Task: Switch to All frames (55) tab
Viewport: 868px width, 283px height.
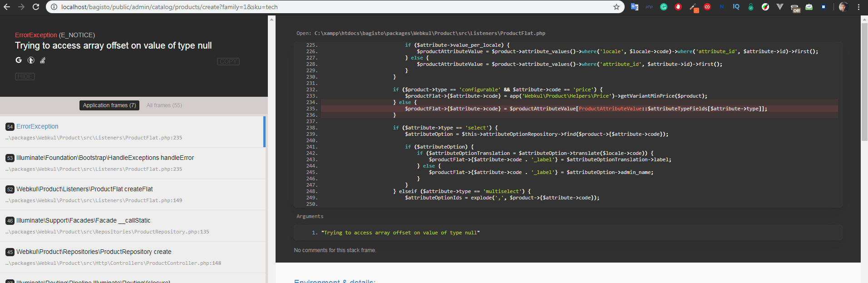Action: tap(164, 105)
